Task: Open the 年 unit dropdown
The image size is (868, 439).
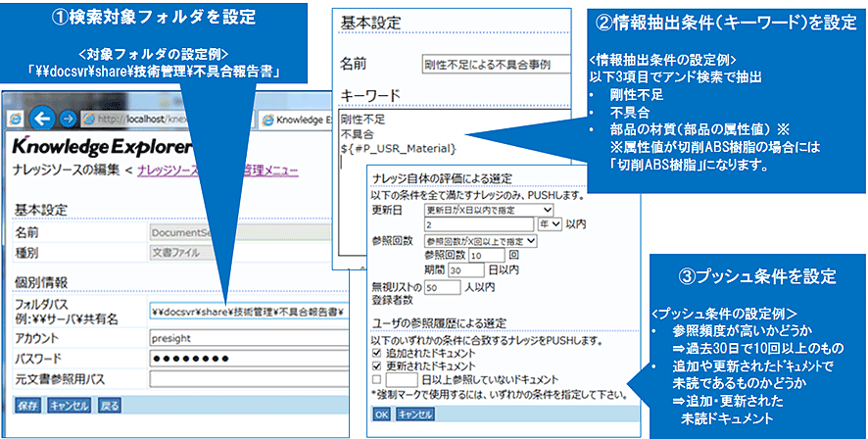Action: click(x=551, y=224)
